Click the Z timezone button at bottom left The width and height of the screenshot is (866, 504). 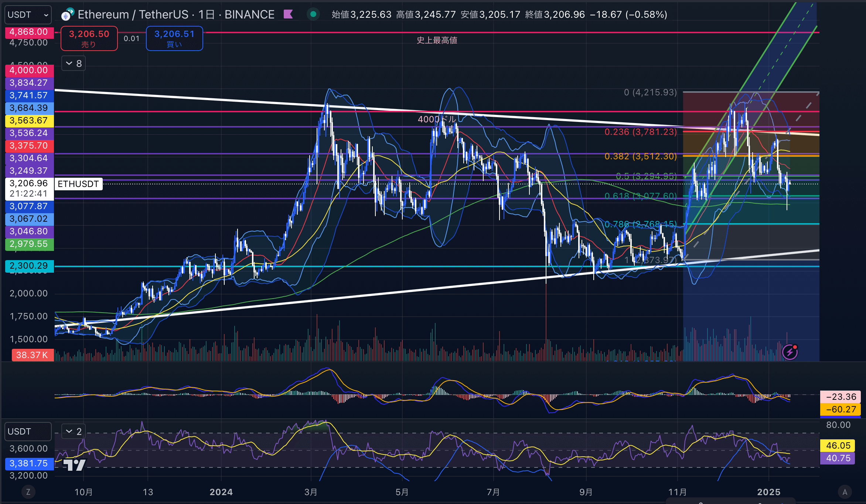tap(28, 492)
